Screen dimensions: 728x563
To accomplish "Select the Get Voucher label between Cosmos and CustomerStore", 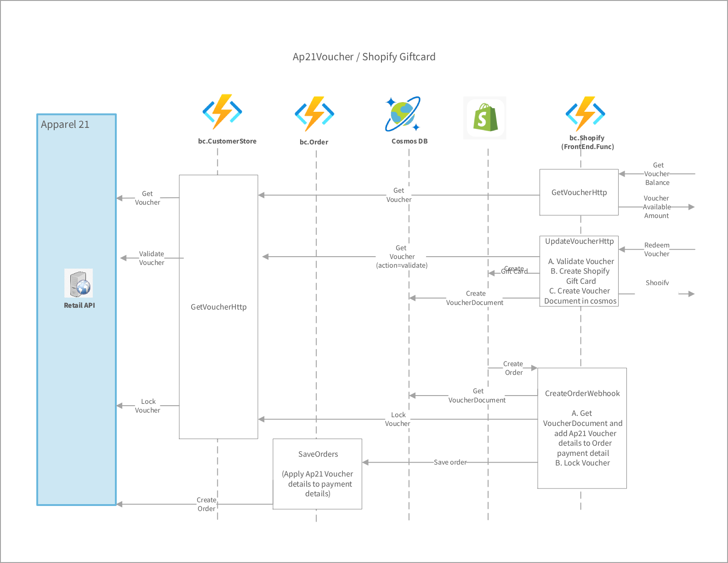I will click(398, 195).
